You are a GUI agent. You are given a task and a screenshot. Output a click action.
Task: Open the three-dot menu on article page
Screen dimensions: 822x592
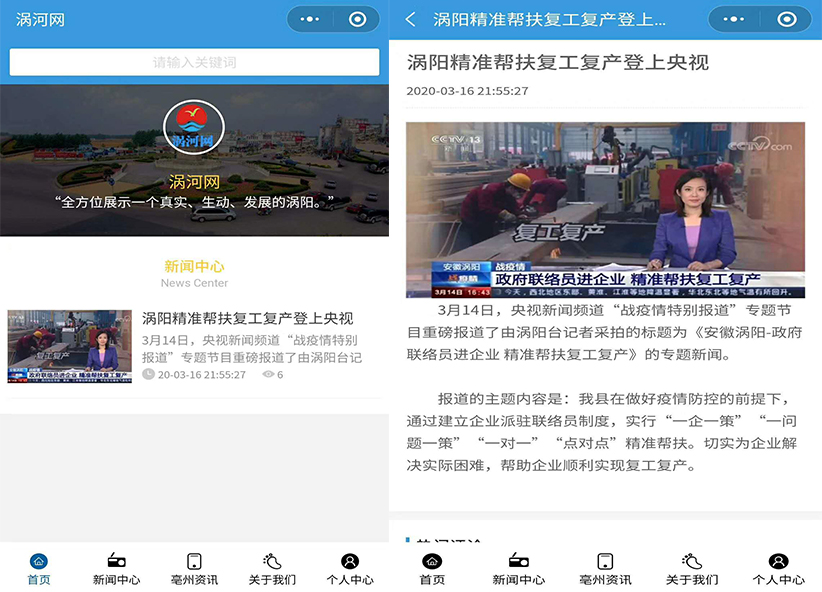731,19
